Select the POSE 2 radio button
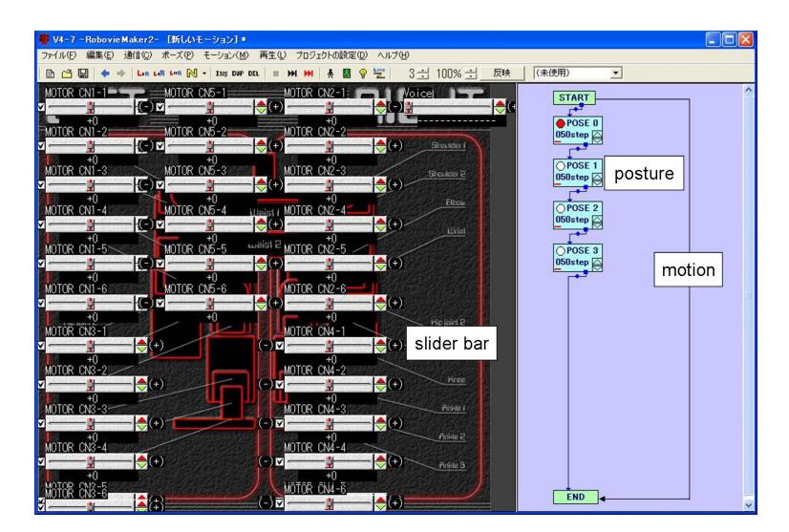The image size is (789, 532). pyautogui.click(x=561, y=208)
